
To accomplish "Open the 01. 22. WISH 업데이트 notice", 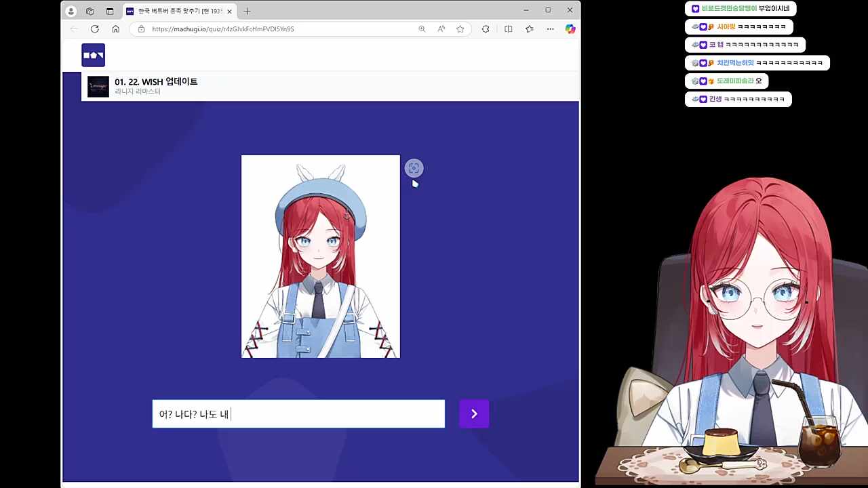I will pos(156,82).
